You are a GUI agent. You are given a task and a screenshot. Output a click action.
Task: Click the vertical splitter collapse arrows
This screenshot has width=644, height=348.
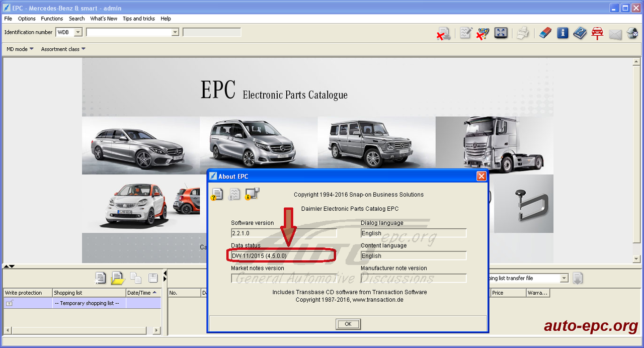[x=165, y=275]
